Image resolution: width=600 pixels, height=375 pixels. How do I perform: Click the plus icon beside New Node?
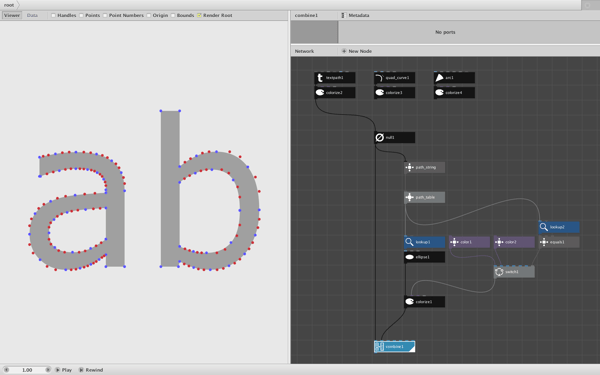[344, 51]
